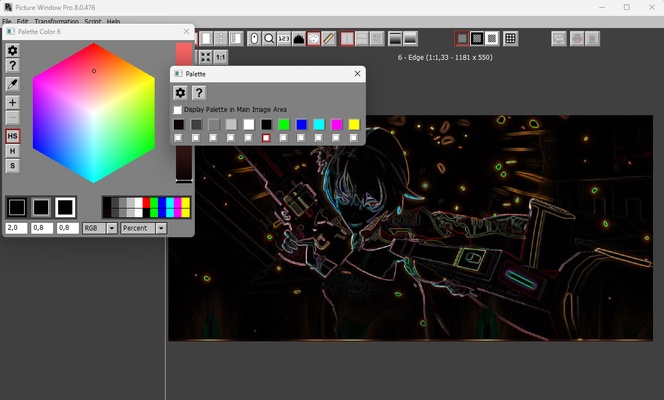Pick the blue swatch in the Palette window

(x=302, y=124)
